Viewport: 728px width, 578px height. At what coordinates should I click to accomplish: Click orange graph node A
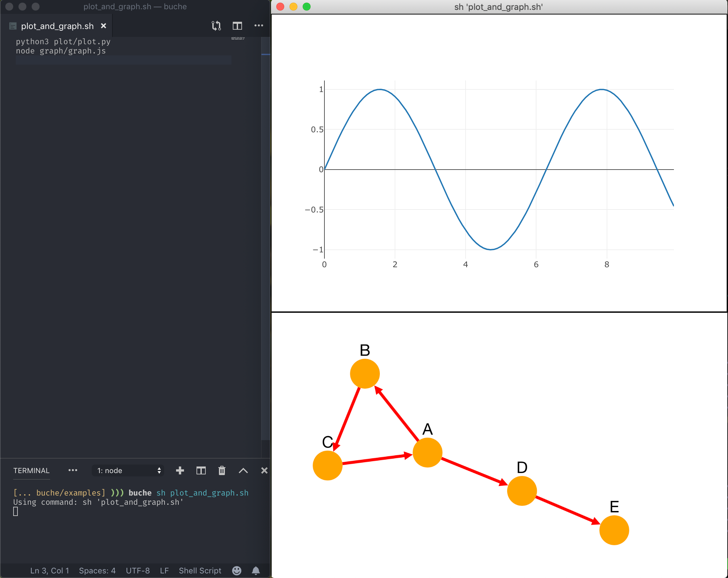pos(428,452)
